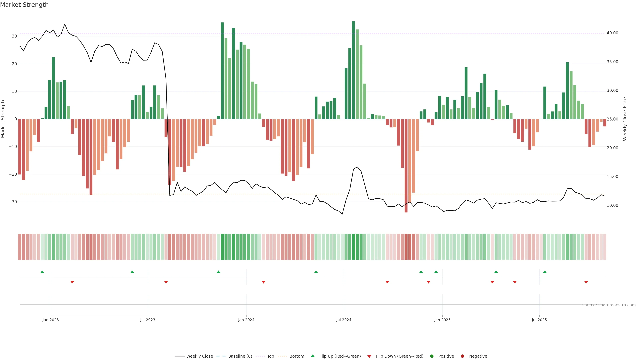
Task: Click the red Negative legend dot
Action: (x=462, y=356)
